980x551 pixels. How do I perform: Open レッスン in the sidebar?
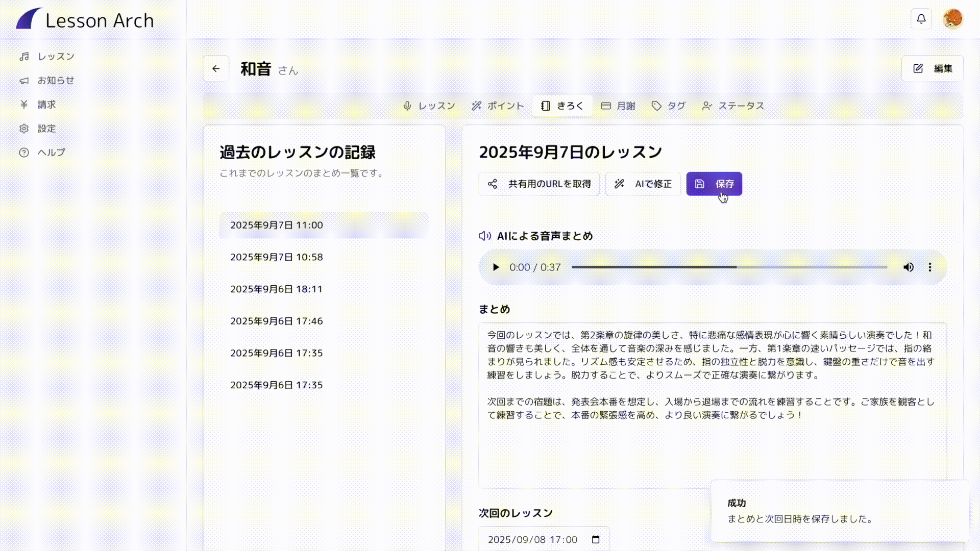click(56, 57)
